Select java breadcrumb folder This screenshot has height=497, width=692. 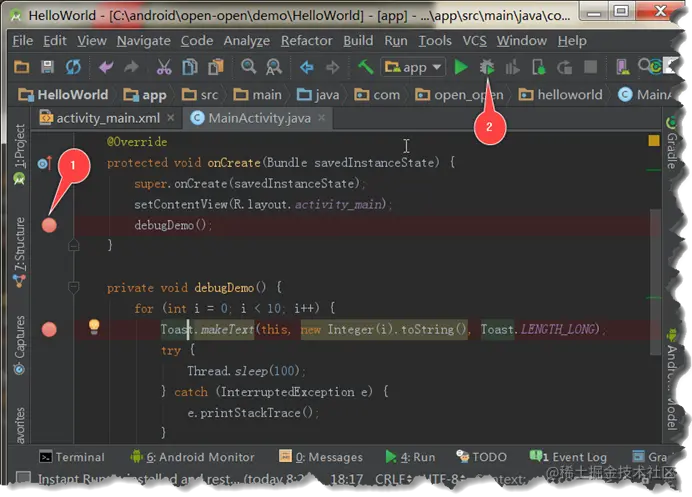318,95
